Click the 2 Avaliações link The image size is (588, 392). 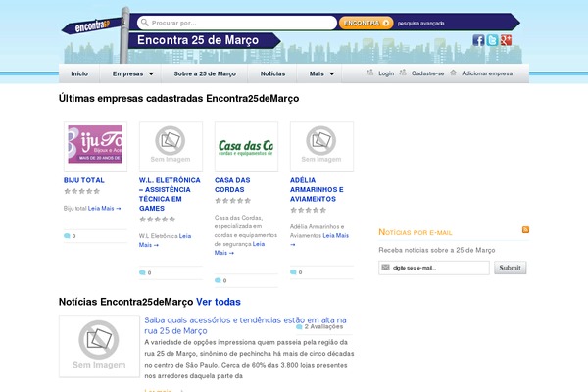click(323, 327)
